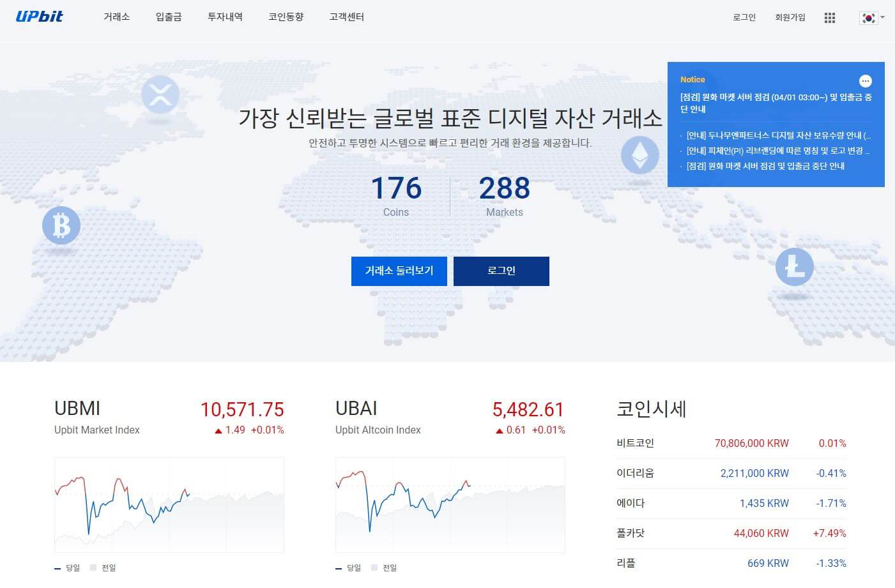
Task: Click the Bitcoin icon on the world map
Action: tap(60, 225)
